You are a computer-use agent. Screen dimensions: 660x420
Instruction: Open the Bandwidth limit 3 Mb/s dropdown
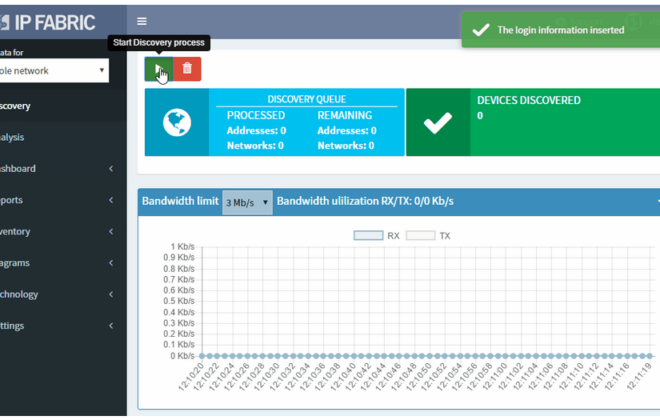coord(247,202)
